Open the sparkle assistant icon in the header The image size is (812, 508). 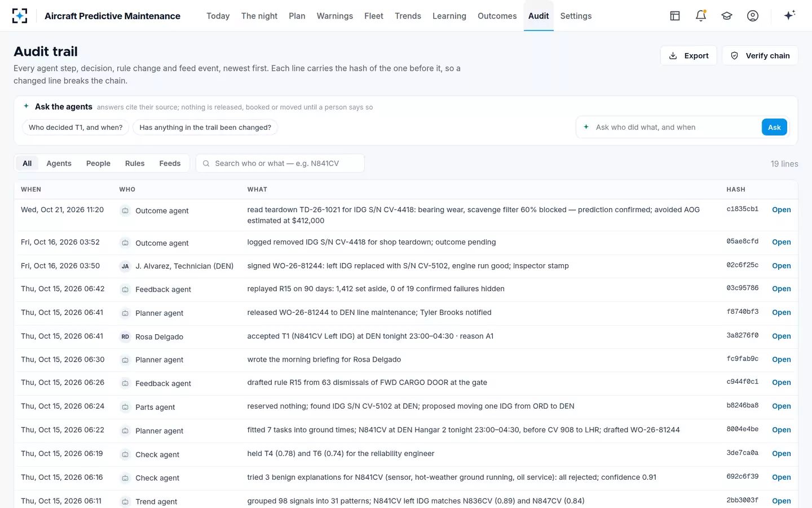tap(789, 15)
